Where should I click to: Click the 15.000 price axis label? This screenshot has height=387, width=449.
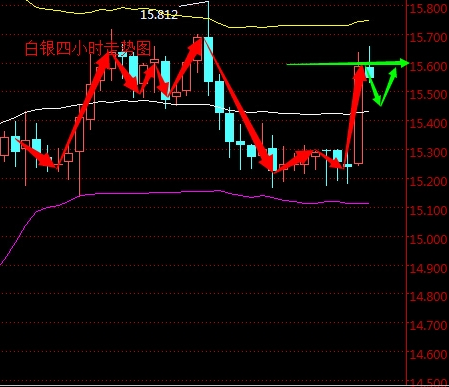point(428,239)
